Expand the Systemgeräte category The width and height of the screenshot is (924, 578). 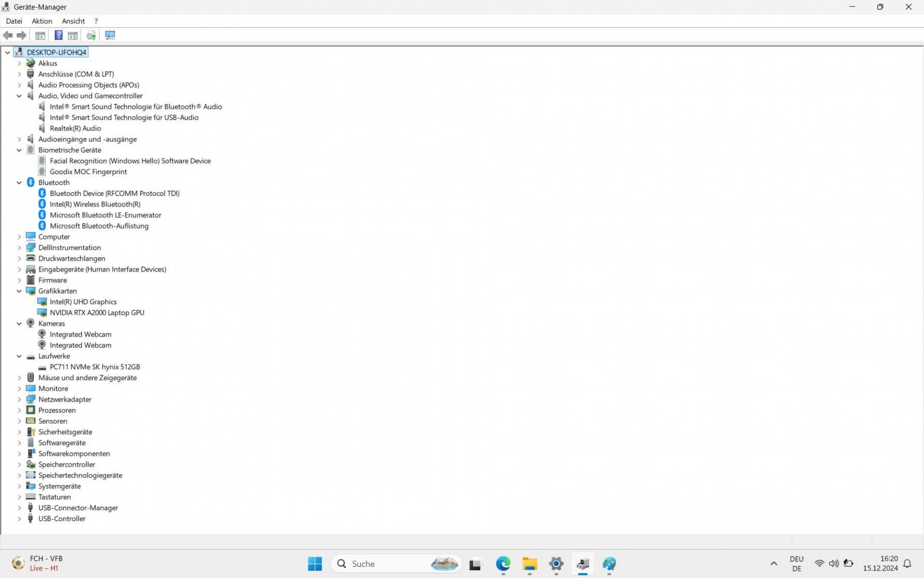pyautogui.click(x=19, y=486)
